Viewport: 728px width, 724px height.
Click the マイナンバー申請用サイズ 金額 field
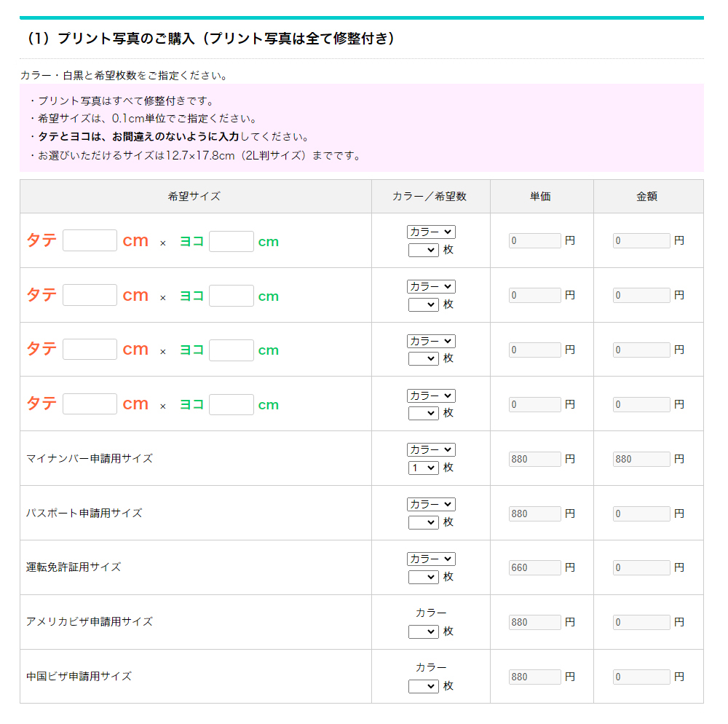point(641,459)
